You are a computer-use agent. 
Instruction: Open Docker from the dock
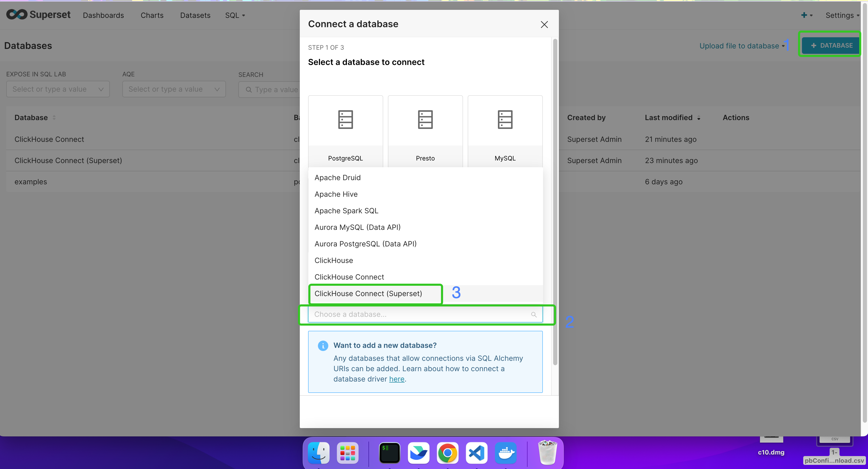[x=506, y=453]
